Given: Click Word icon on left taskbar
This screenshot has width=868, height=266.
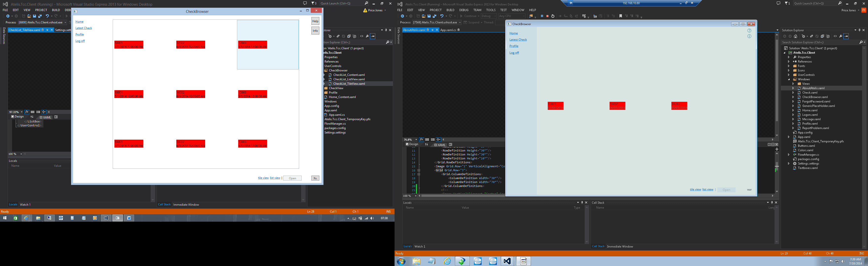Looking at the screenshot, I should (x=129, y=218).
